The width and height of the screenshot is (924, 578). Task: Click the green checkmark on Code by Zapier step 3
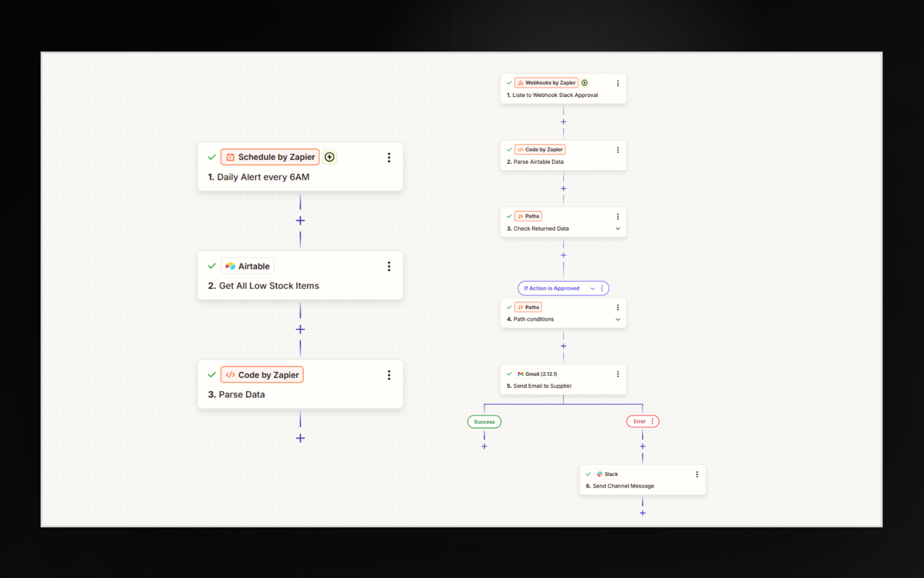coord(212,375)
